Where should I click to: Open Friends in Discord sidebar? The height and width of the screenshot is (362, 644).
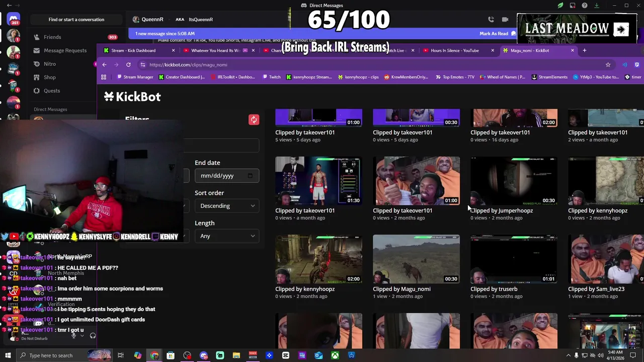52,37
